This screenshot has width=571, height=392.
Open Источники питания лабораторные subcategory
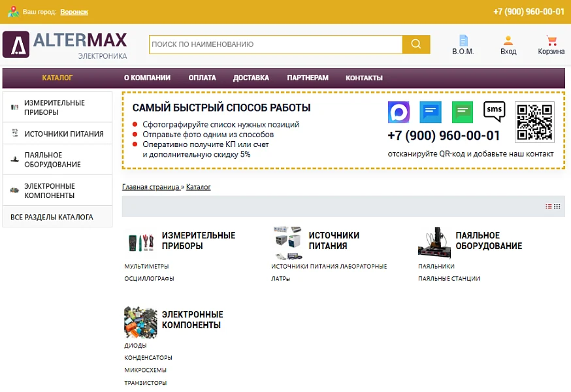tap(329, 267)
